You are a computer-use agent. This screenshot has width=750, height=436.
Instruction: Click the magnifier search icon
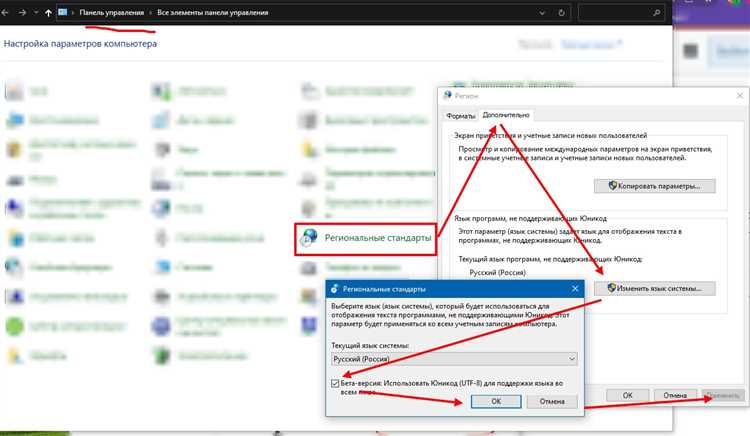point(657,13)
